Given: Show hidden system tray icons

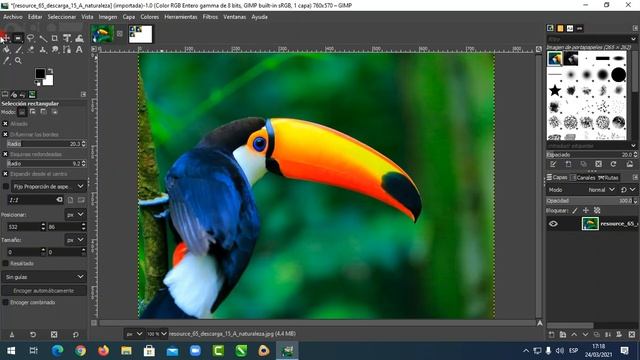Looking at the screenshot, I should [526, 351].
